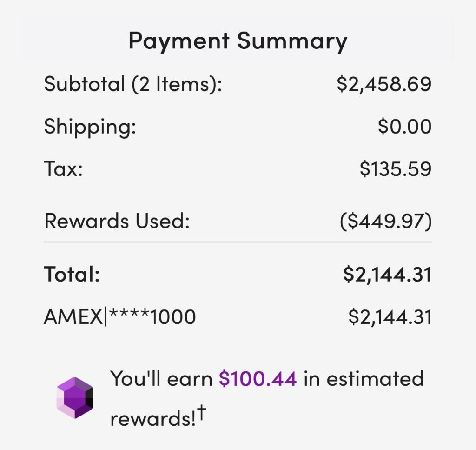
Task: Click the AMEX charged amount $2,144.31
Action: click(x=390, y=317)
